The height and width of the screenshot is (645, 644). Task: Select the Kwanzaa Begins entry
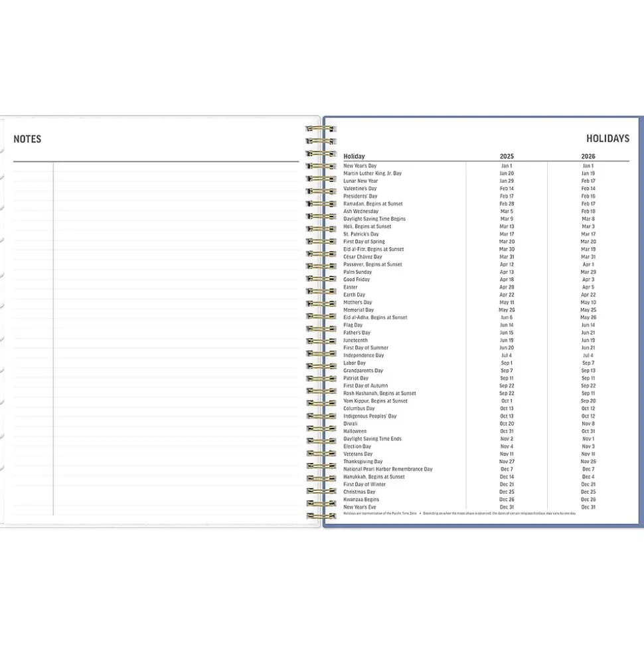point(361,500)
